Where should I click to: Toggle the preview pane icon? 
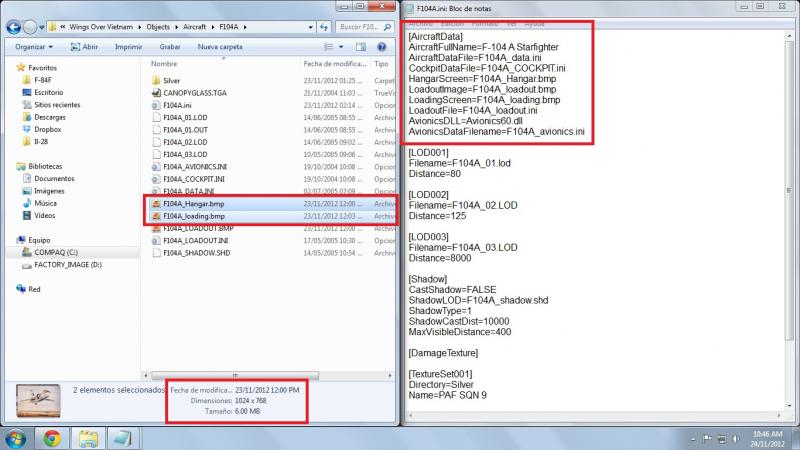(361, 47)
